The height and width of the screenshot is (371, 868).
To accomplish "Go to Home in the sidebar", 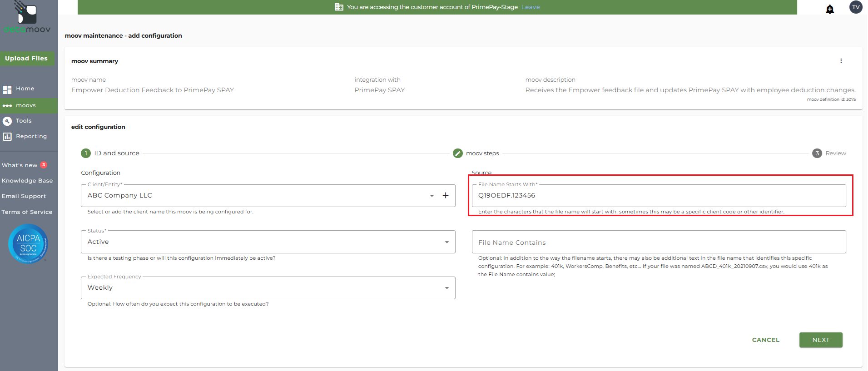I will click(25, 89).
